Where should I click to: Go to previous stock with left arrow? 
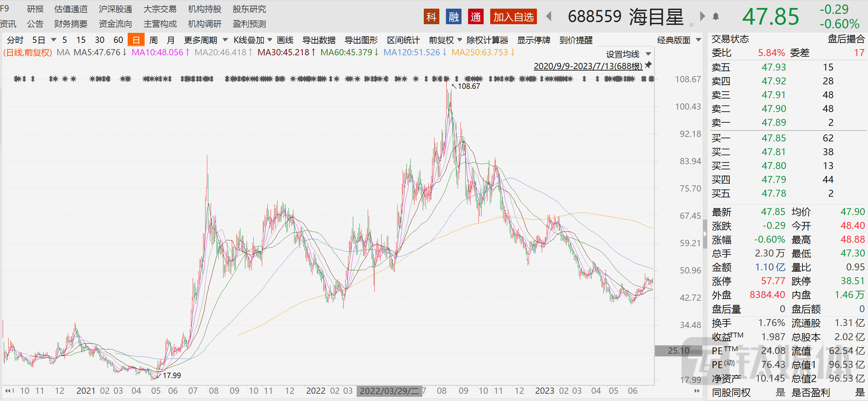[x=549, y=16]
